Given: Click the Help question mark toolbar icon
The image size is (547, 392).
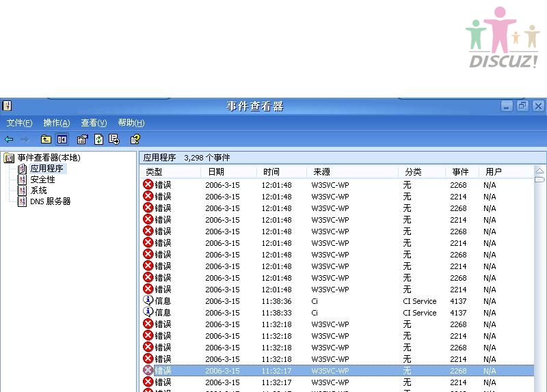Looking at the screenshot, I should [x=135, y=139].
